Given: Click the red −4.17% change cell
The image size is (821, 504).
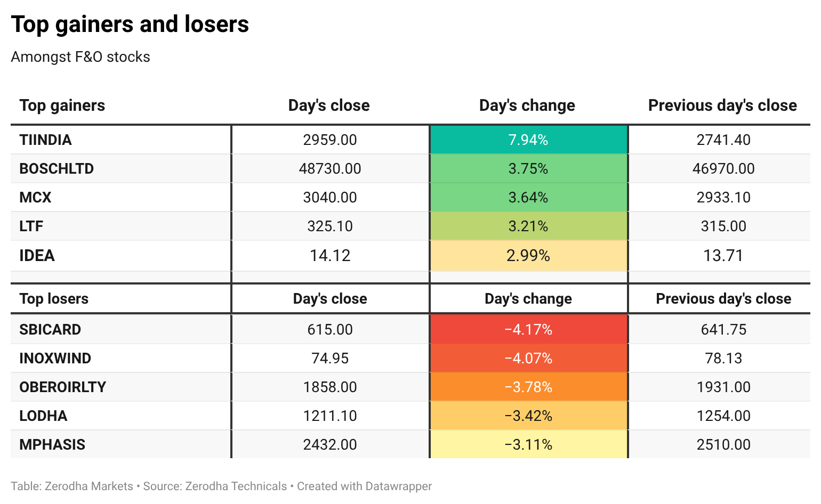Looking at the screenshot, I should pyautogui.click(x=528, y=330).
